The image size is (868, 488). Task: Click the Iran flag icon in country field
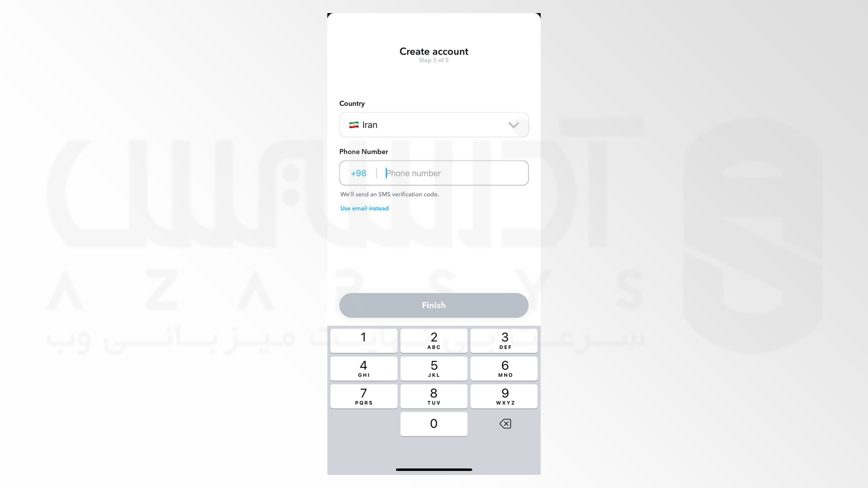pyautogui.click(x=353, y=125)
